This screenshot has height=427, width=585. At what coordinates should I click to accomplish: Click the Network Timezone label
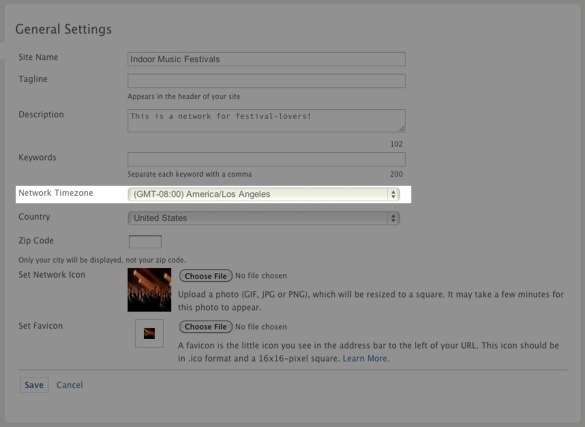(x=56, y=193)
